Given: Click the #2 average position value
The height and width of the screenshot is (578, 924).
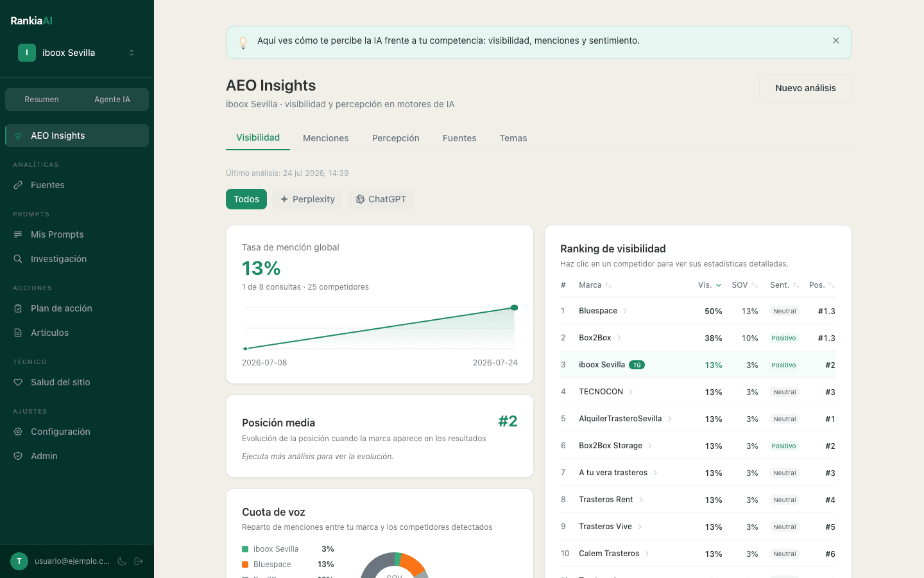Looking at the screenshot, I should [x=508, y=421].
